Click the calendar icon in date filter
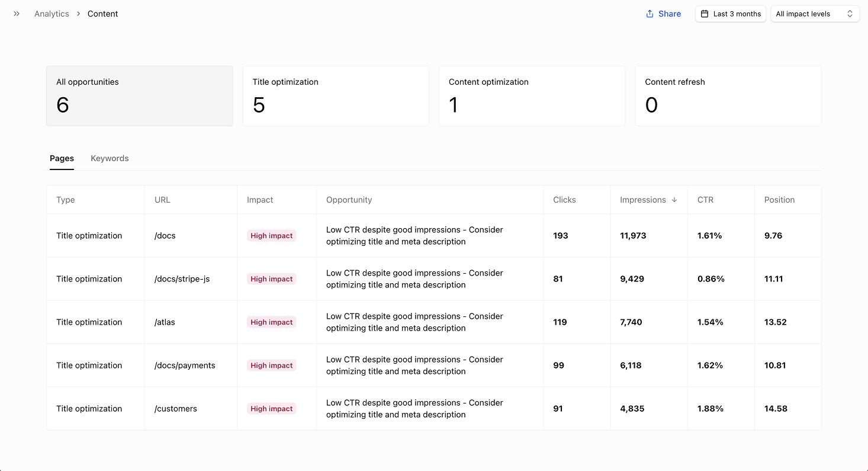 (705, 14)
